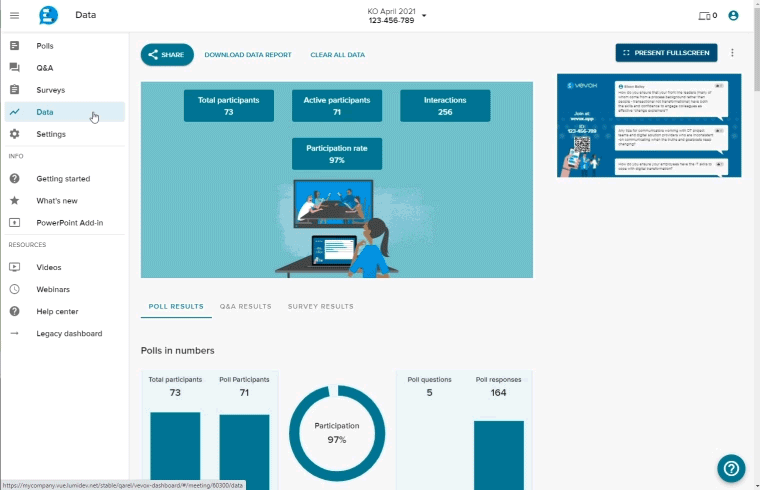Click the Videos play icon
The width and height of the screenshot is (760, 490).
[x=15, y=267]
